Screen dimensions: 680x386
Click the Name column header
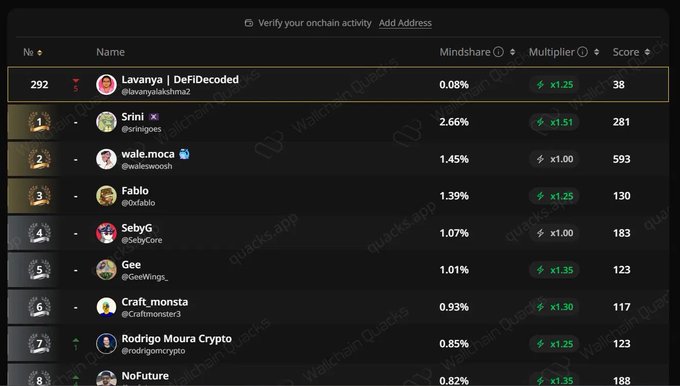pos(111,52)
